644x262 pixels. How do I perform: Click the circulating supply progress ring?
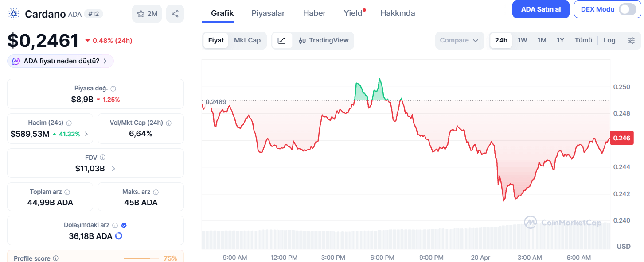(118, 236)
